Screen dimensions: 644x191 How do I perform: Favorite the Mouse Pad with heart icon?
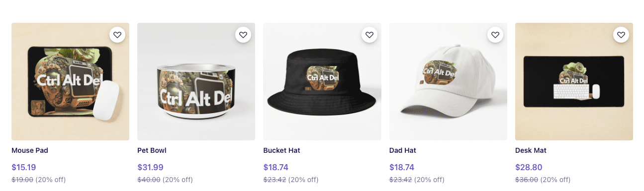coord(117,35)
